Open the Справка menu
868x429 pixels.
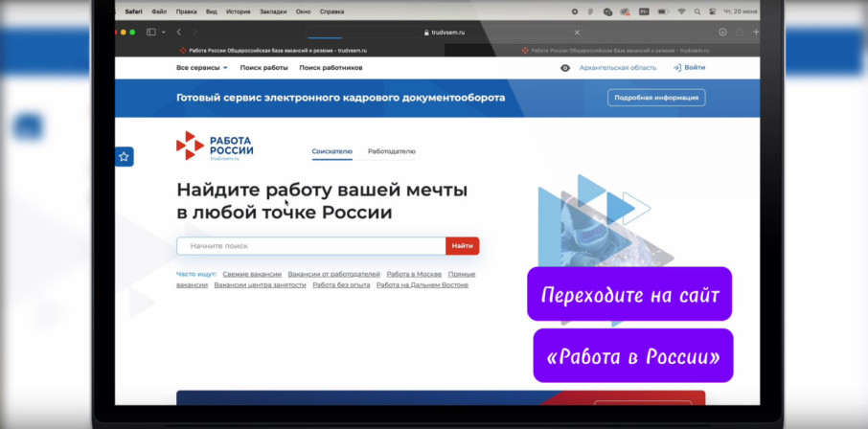pyautogui.click(x=332, y=11)
